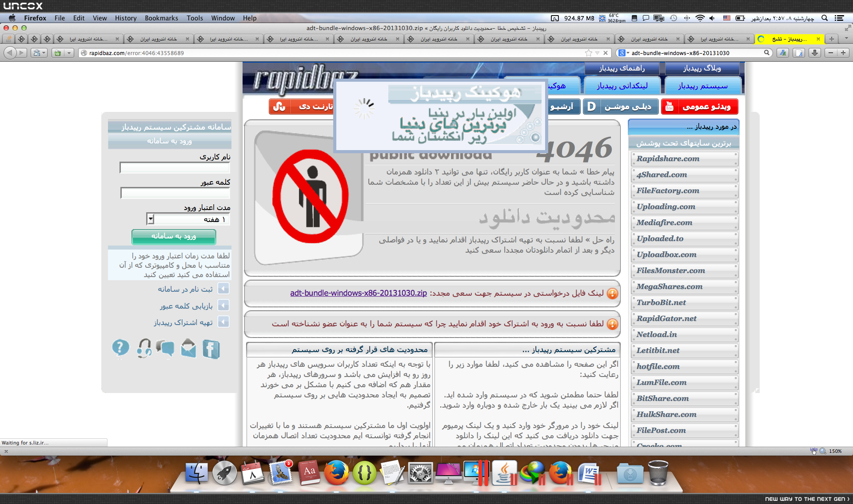Click the Facebook icon in the login panel
853x504 pixels.
tap(211, 349)
